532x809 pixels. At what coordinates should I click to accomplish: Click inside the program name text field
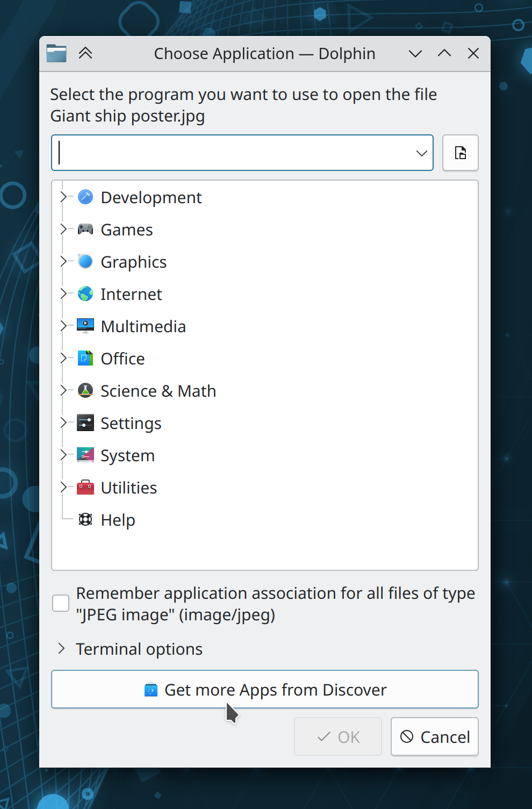point(231,153)
